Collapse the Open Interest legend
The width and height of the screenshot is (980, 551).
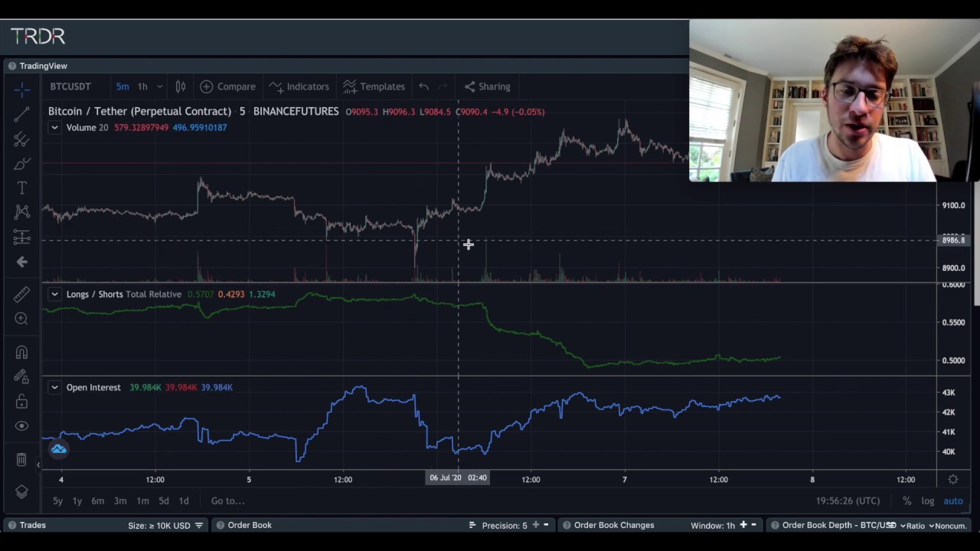(54, 388)
